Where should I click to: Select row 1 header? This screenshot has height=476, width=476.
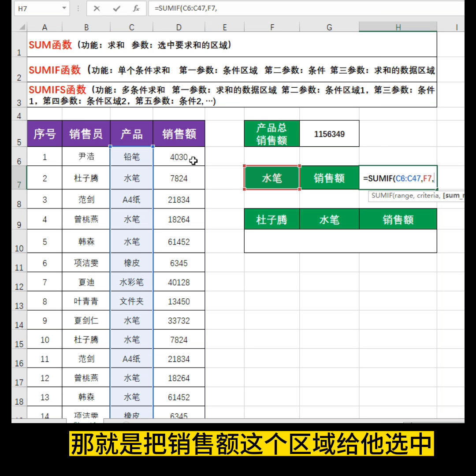point(19,45)
